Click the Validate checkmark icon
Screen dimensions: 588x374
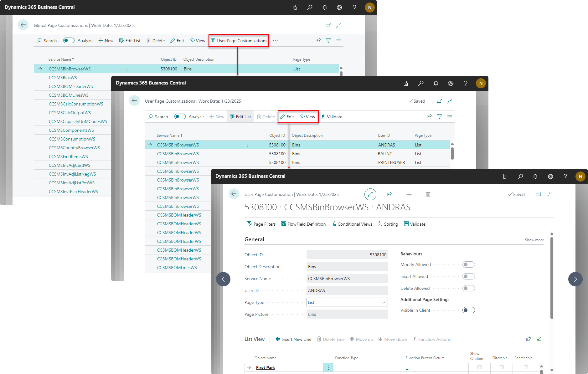(406, 224)
